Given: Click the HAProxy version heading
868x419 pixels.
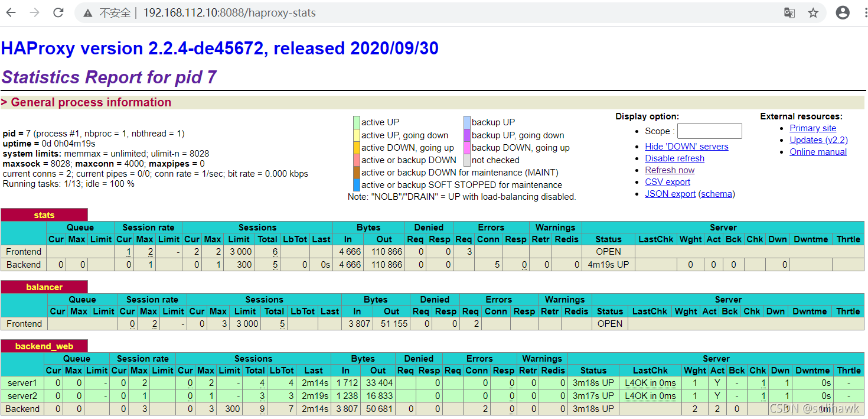Looking at the screenshot, I should click(x=220, y=48).
